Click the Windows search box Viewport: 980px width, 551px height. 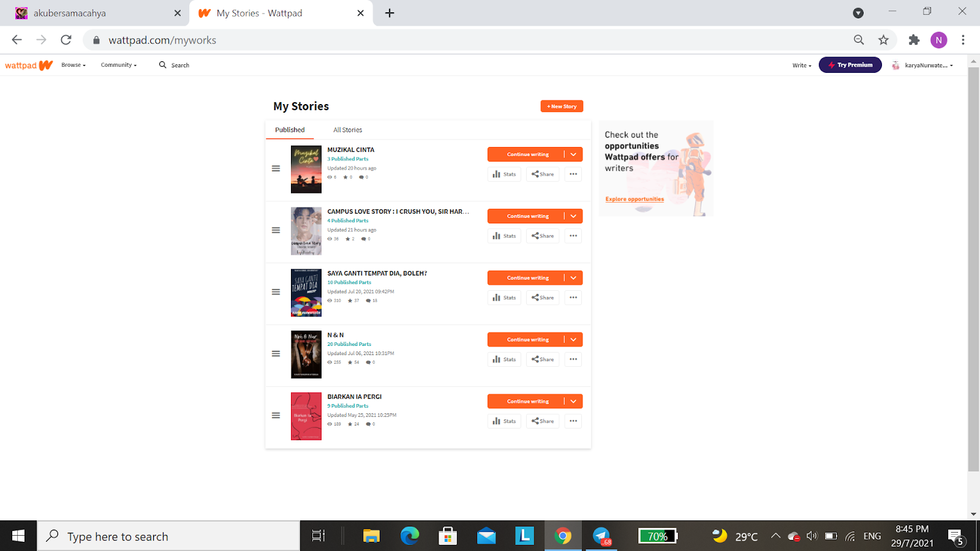[169, 536]
